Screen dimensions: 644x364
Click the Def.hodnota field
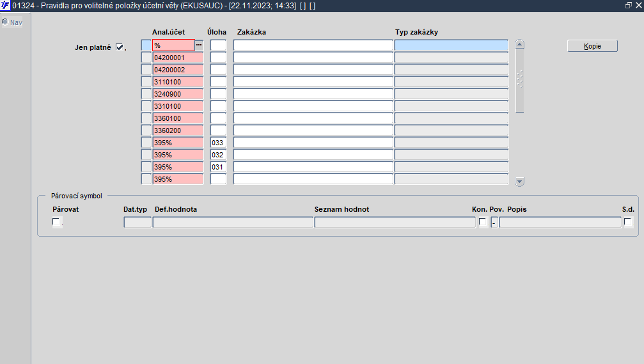[233, 222]
